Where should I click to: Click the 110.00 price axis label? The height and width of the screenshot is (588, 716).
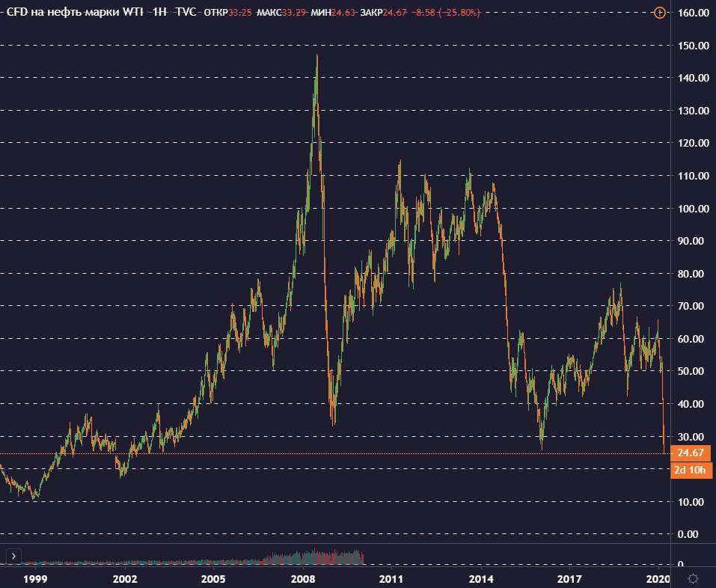(694, 176)
